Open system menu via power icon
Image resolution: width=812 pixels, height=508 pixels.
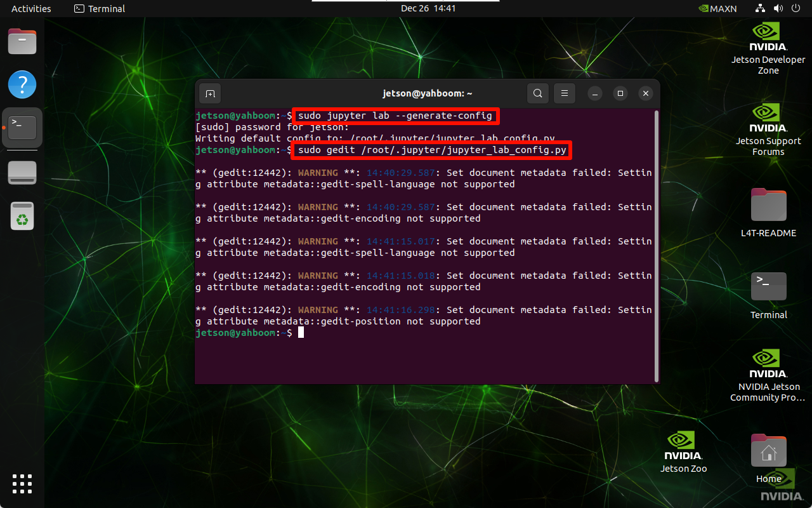tap(796, 8)
